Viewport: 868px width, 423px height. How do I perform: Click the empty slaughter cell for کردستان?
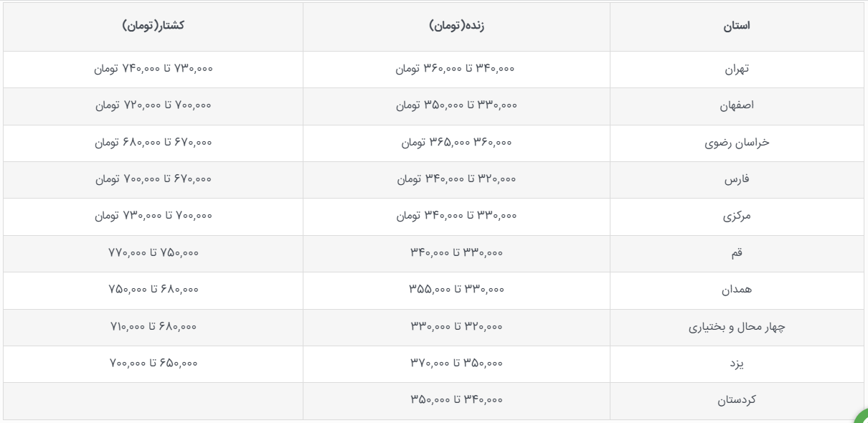pyautogui.click(x=153, y=401)
